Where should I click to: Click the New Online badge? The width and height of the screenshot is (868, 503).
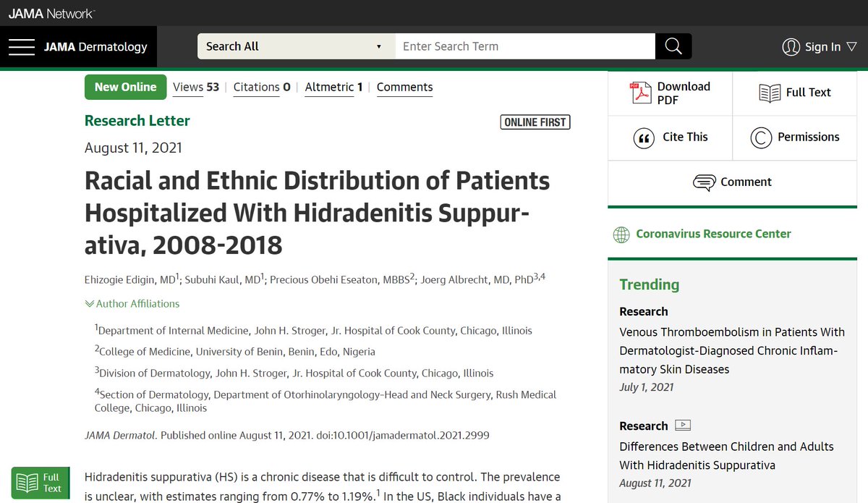[125, 87]
